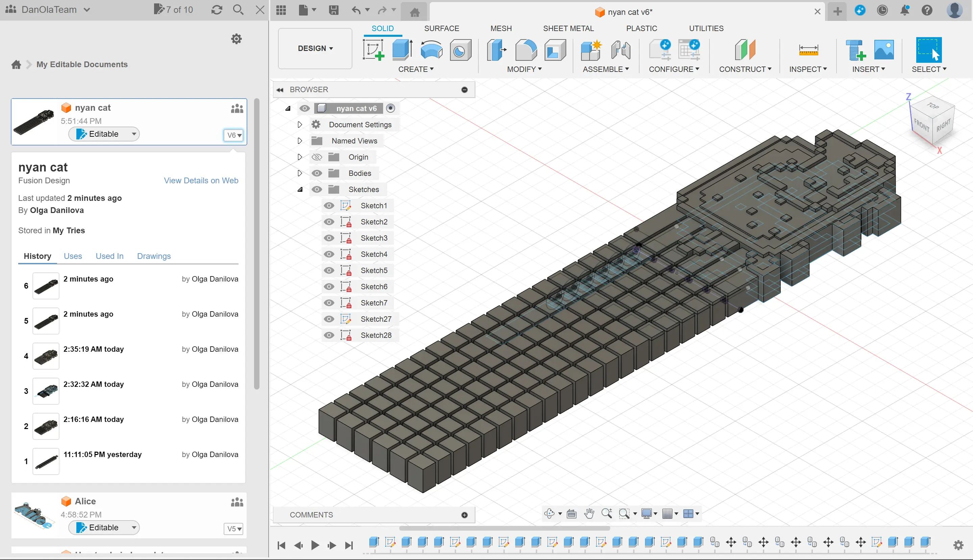Activate the Select tool icon
This screenshot has width=973, height=560.
pos(929,50)
